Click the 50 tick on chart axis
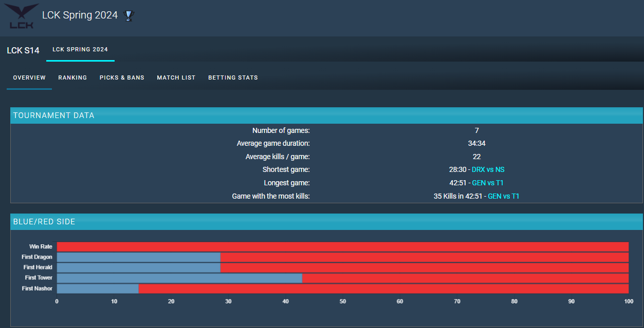Viewport: 644px width, 328px height. [343, 302]
